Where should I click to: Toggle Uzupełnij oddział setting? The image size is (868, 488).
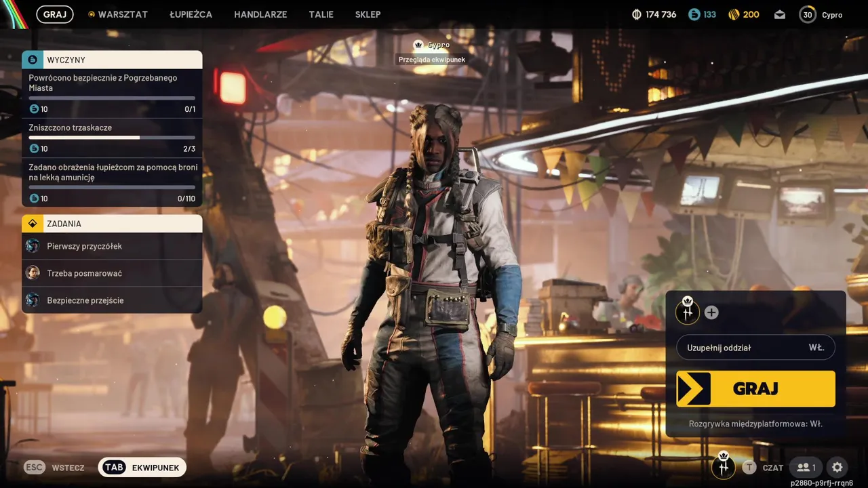tap(755, 348)
